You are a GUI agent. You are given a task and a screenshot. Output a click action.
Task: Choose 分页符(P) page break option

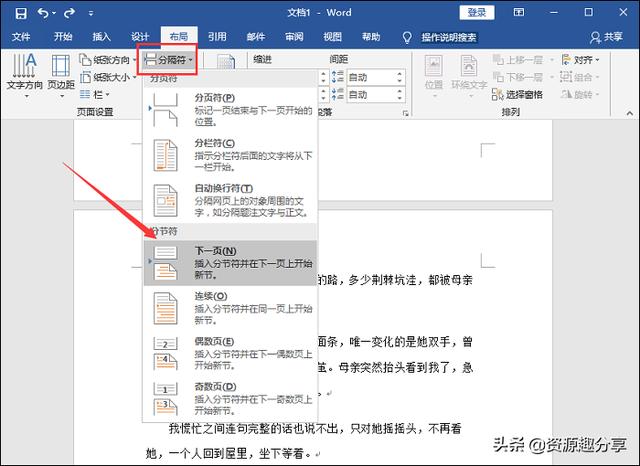[230, 110]
